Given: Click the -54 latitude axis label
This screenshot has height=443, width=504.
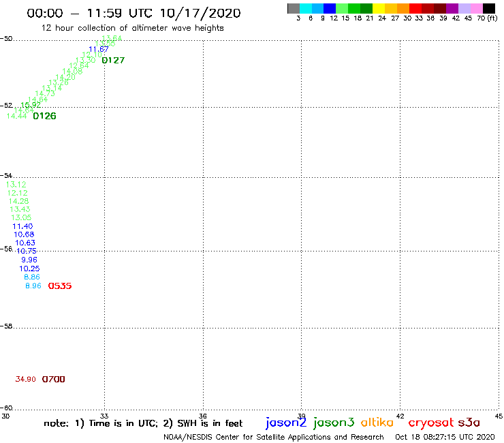Looking at the screenshot, I should coord(6,175).
